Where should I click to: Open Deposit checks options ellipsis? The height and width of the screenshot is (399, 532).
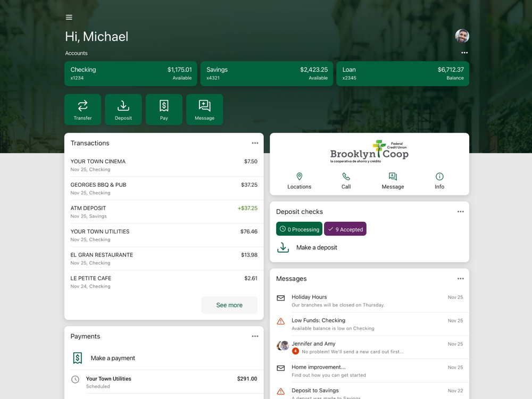[460, 212]
